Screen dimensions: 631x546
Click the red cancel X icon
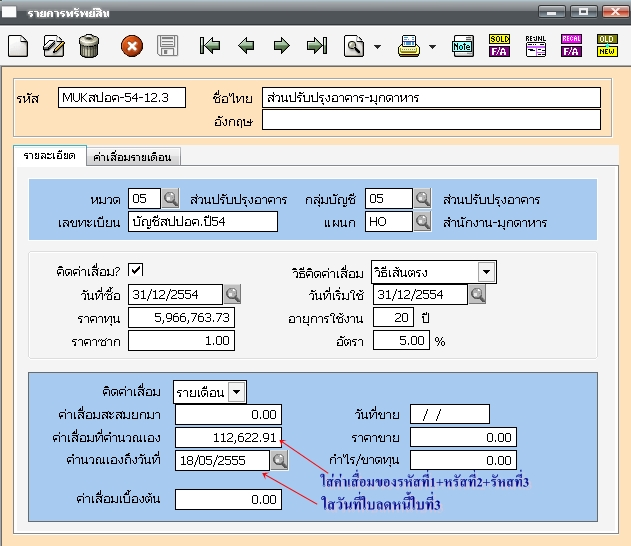131,46
